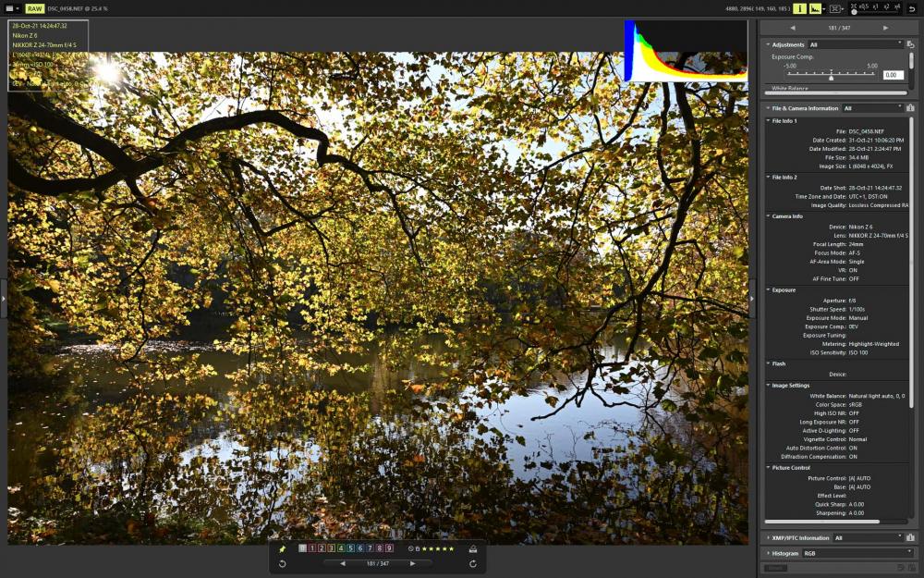Assign label 0 to the image

pyautogui.click(x=302, y=548)
